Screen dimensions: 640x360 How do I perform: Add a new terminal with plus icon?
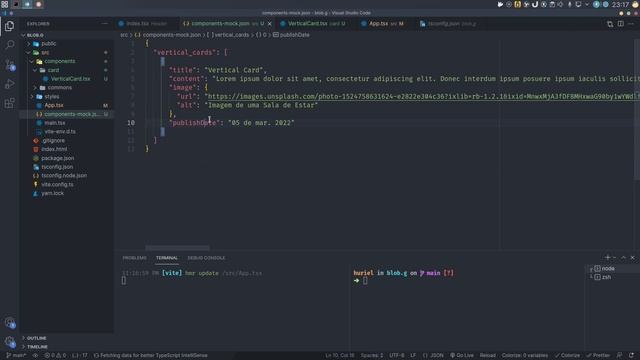tap(607, 258)
